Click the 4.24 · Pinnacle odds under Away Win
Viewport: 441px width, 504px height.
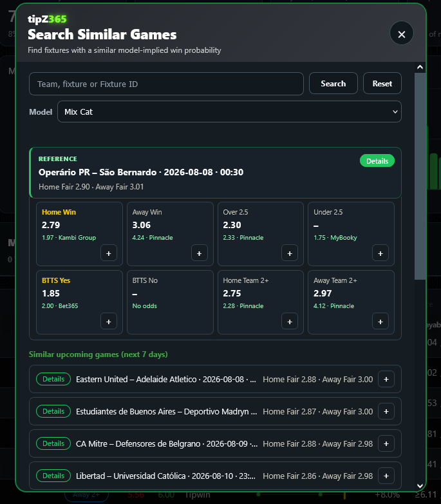click(153, 238)
